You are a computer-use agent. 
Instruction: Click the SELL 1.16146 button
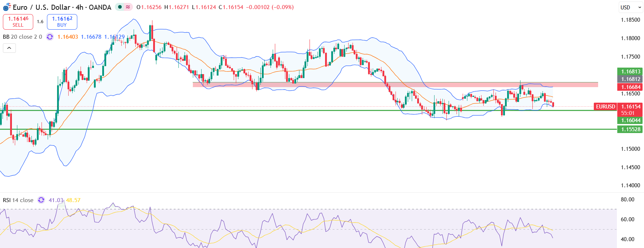(x=18, y=22)
